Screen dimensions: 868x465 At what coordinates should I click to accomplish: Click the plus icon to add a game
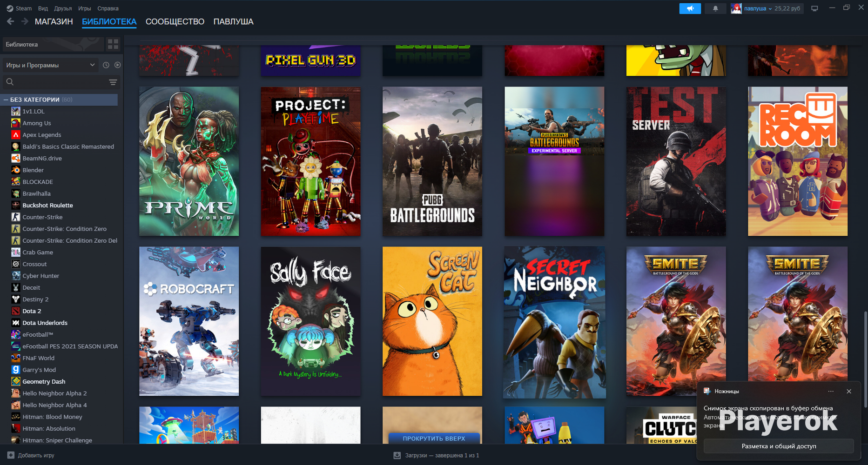click(x=11, y=455)
